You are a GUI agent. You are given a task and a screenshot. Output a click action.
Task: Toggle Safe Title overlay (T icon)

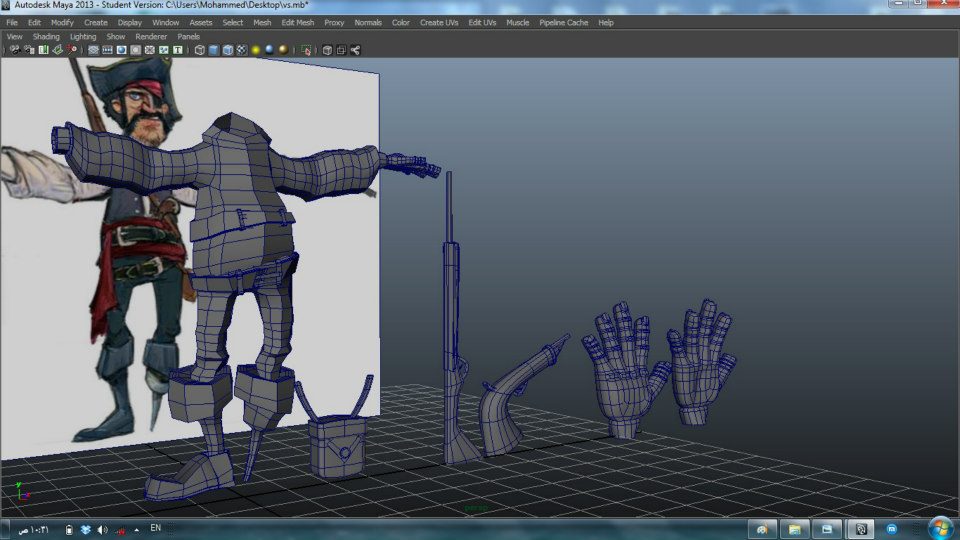pos(178,50)
